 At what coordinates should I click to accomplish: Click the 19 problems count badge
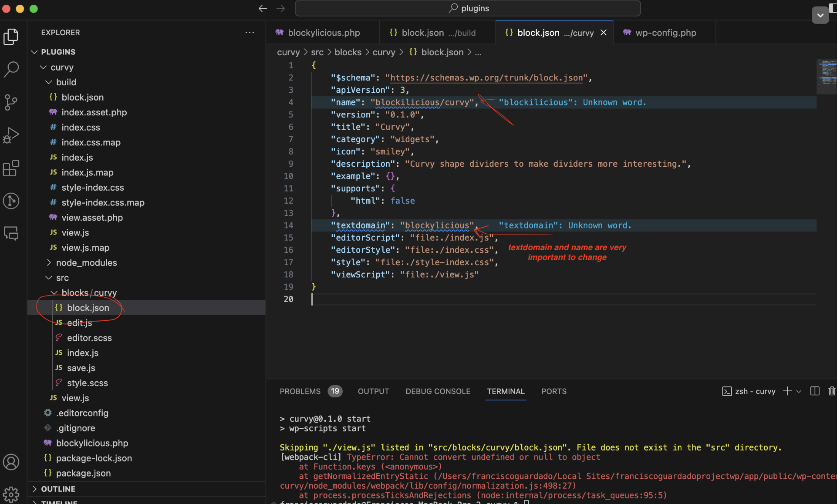tap(335, 391)
